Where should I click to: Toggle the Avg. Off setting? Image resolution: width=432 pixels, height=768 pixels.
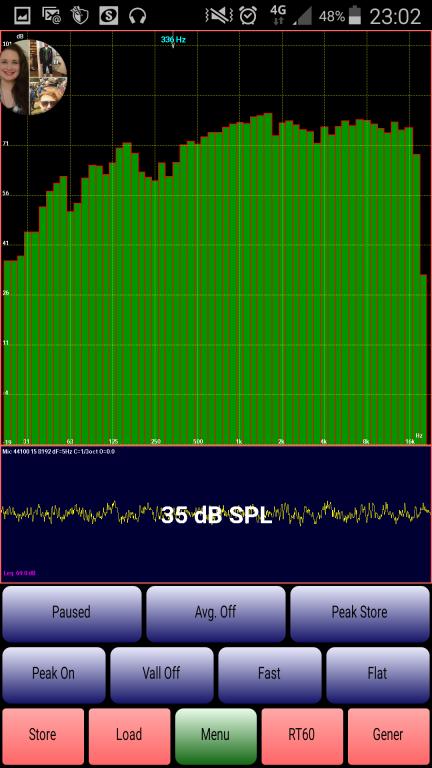tap(216, 614)
